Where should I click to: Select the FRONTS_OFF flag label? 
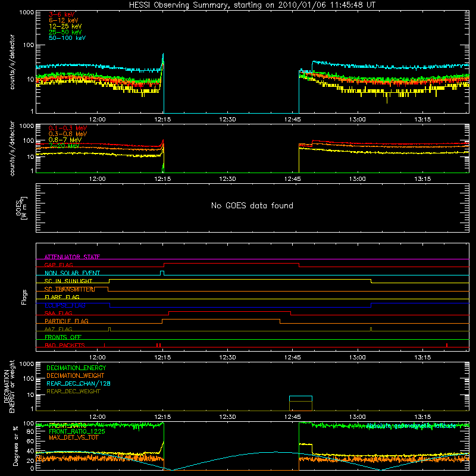coord(63,337)
